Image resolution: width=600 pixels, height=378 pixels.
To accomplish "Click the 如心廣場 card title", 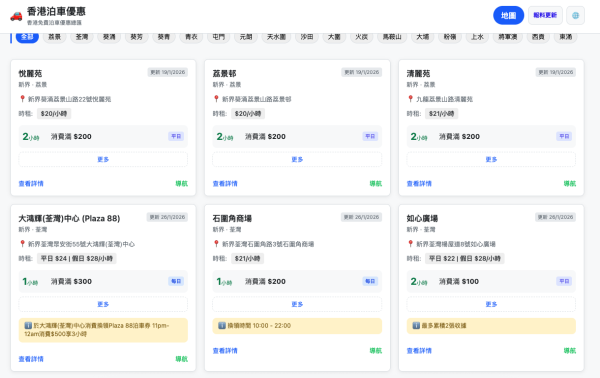I will click(422, 218).
